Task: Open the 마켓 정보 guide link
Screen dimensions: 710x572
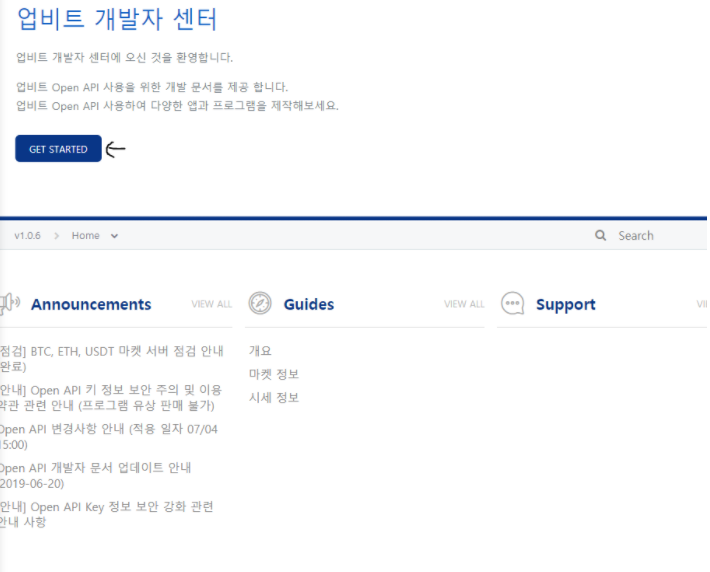Action: pos(273,374)
